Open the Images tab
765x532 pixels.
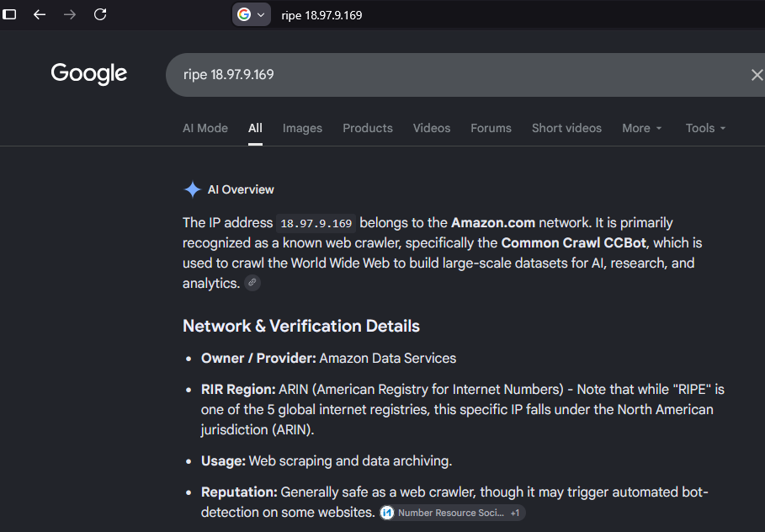[x=302, y=128]
